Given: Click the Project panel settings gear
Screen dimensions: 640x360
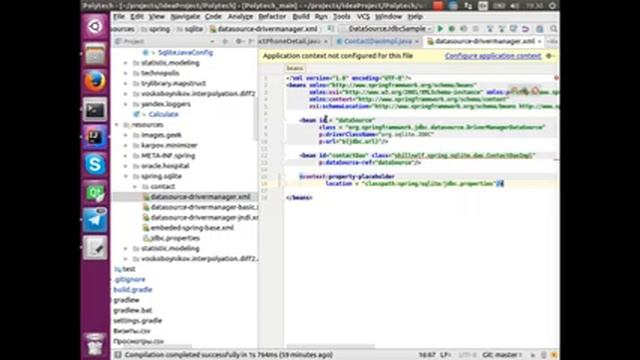Looking at the screenshot, I should pyautogui.click(x=239, y=41).
